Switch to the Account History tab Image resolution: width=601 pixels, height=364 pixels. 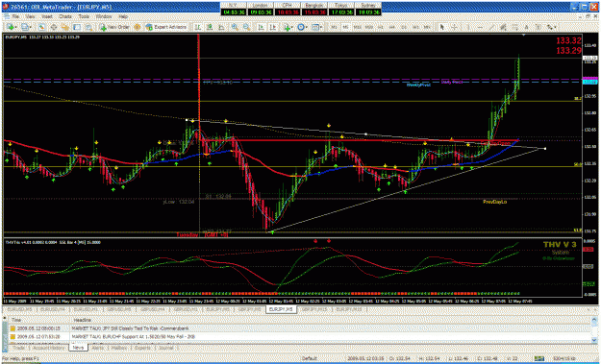point(48,348)
